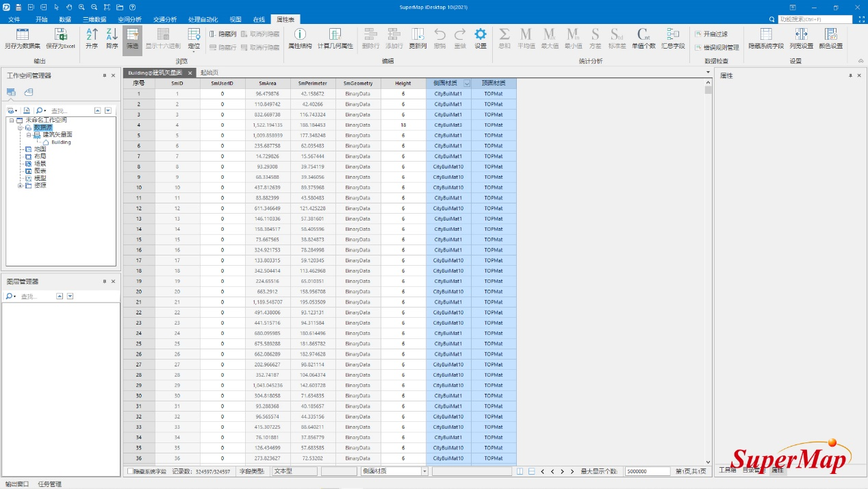Click the Save as Excel (保存为Excel) icon
Image resolution: width=868 pixels, height=489 pixels.
[x=60, y=36]
